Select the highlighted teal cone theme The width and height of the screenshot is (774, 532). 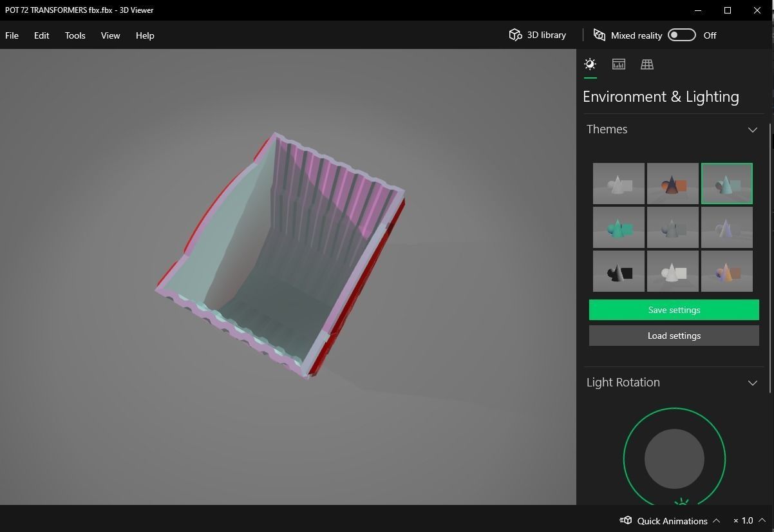(727, 184)
